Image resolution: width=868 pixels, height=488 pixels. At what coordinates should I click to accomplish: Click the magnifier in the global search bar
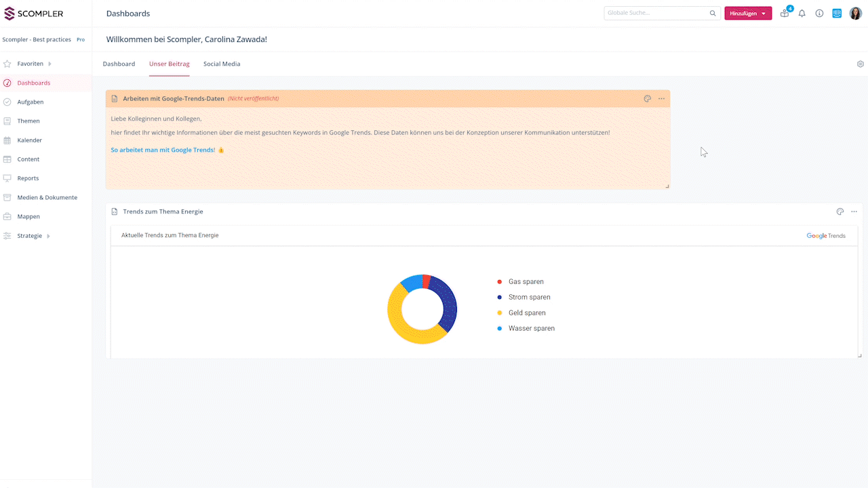coord(712,13)
